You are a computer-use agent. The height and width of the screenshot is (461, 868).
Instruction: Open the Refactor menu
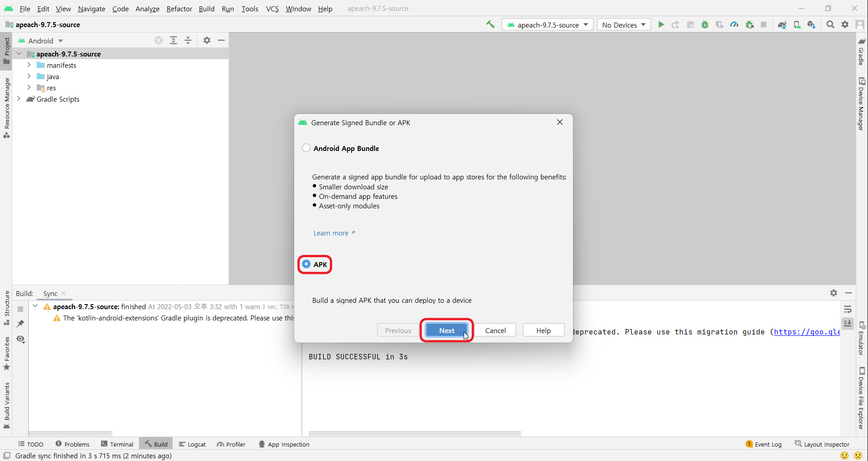click(x=179, y=9)
